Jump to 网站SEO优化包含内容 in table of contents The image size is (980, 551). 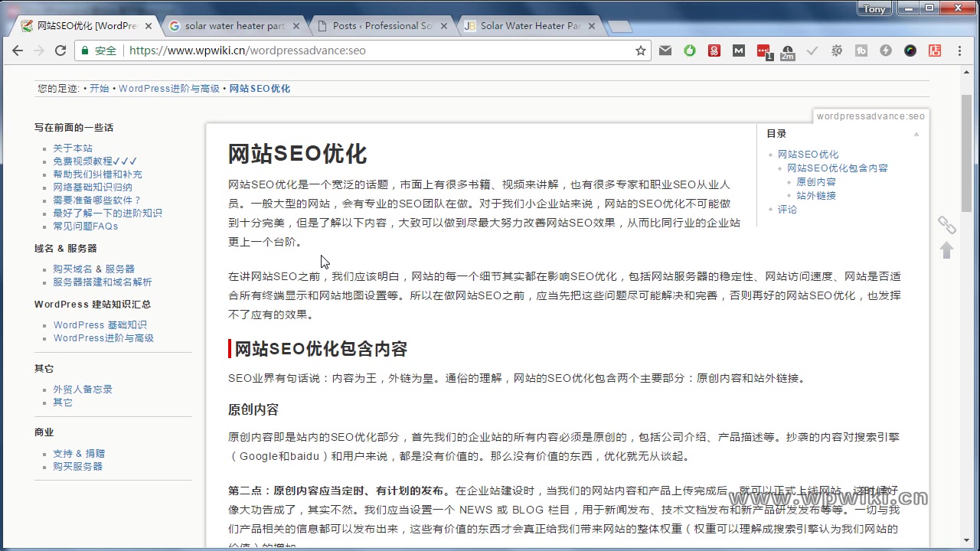838,168
